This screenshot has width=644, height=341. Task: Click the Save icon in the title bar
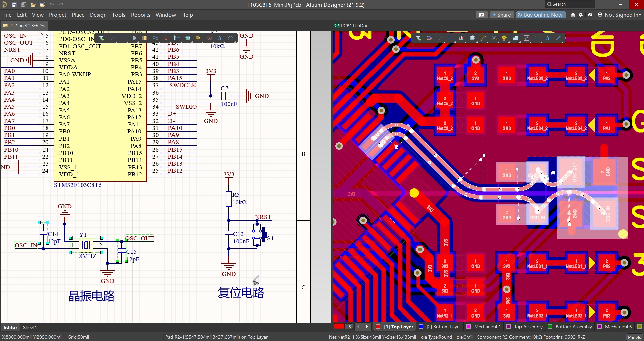pos(14,5)
